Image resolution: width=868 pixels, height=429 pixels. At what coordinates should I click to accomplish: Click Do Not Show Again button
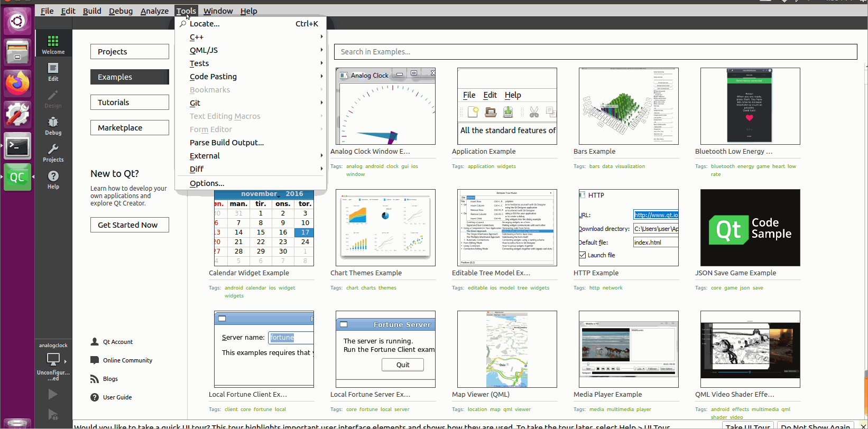point(816,426)
